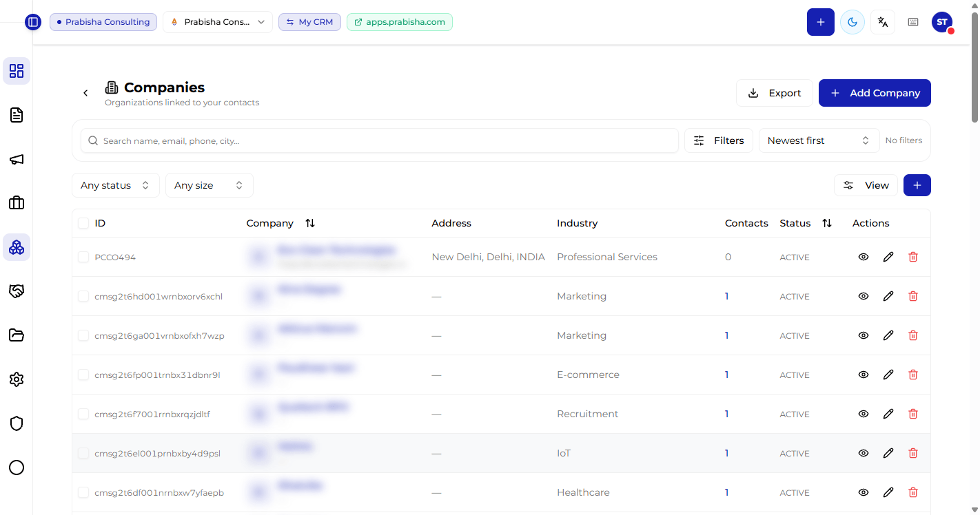
Task: Click the blue plus button in top bar
Action: (821, 22)
